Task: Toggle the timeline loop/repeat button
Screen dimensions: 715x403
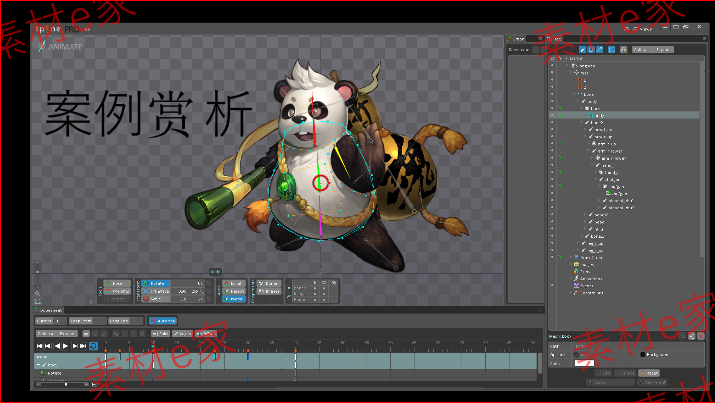Action: (93, 346)
